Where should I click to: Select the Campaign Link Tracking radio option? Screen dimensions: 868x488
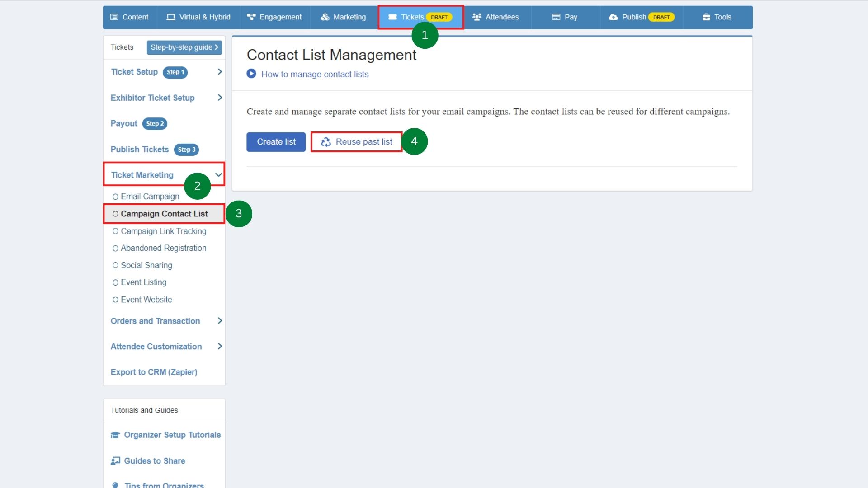point(115,231)
